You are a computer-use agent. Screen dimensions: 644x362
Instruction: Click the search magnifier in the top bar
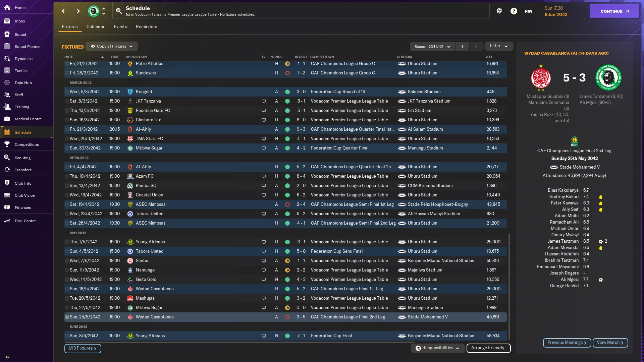pyautogui.click(x=119, y=11)
